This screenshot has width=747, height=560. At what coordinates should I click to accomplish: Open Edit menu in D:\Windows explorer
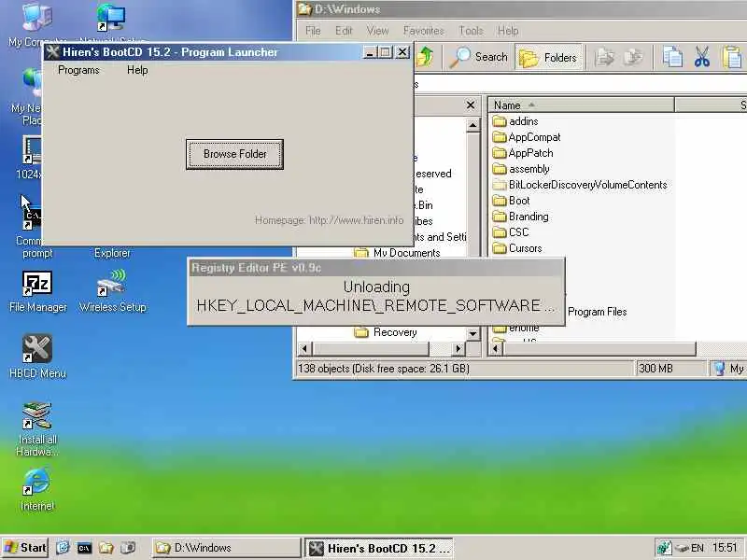click(344, 31)
